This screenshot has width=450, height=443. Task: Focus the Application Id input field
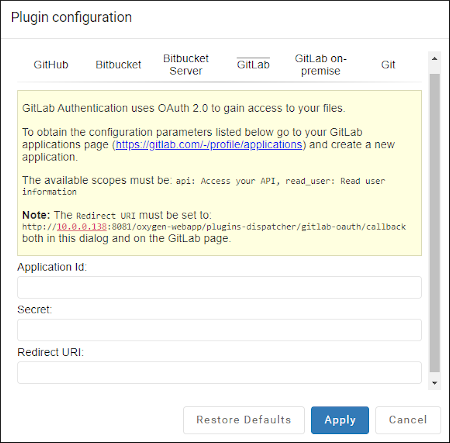tap(219, 287)
